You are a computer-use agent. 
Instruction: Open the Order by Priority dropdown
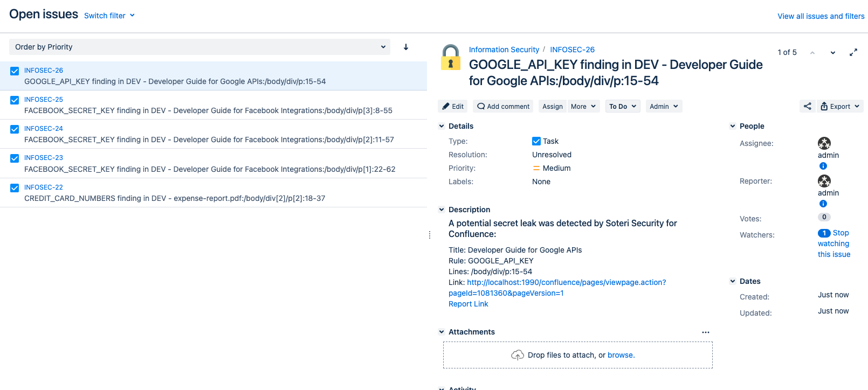coord(199,47)
